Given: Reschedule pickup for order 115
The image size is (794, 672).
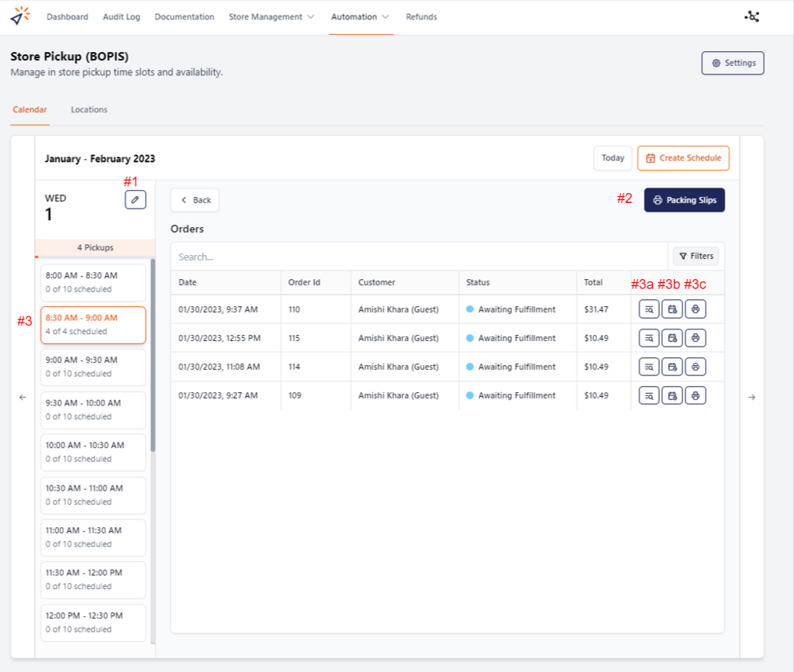Looking at the screenshot, I should (x=672, y=338).
